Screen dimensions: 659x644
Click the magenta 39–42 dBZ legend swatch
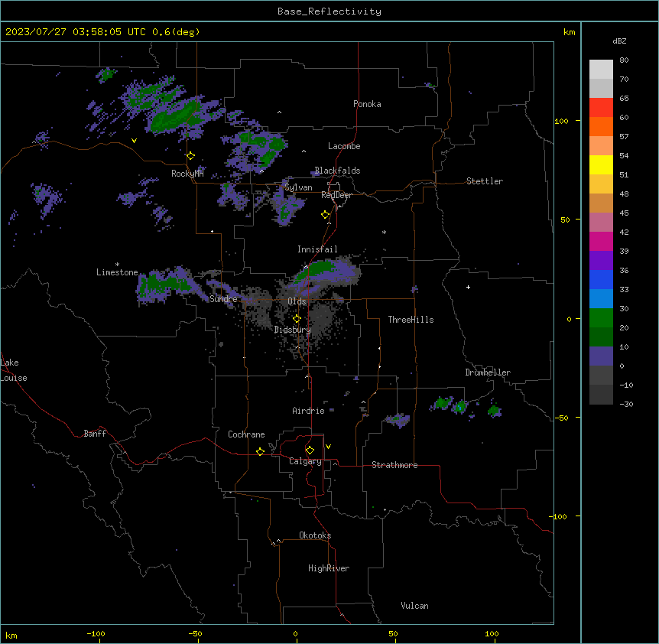601,241
